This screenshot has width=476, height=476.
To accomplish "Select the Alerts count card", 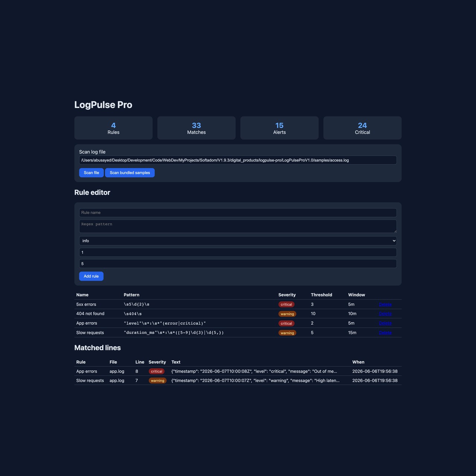I will coord(279,128).
